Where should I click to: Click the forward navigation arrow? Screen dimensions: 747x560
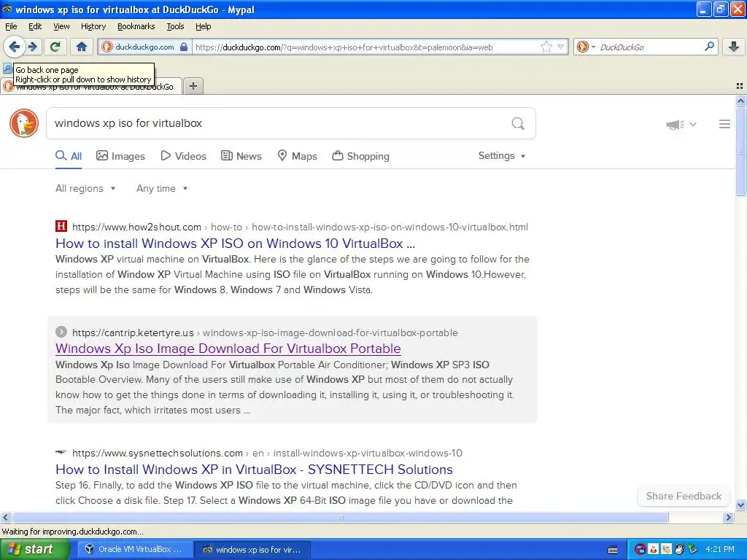tap(32, 47)
